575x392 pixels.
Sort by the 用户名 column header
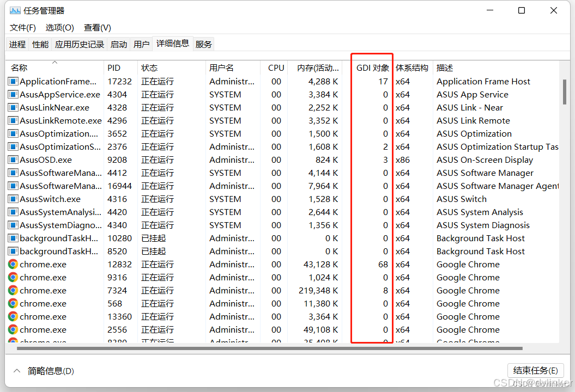[233, 68]
